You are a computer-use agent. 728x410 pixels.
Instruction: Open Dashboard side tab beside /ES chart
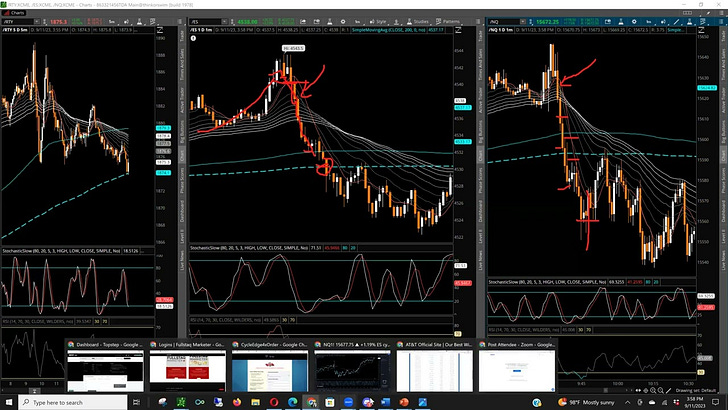[x=480, y=211]
